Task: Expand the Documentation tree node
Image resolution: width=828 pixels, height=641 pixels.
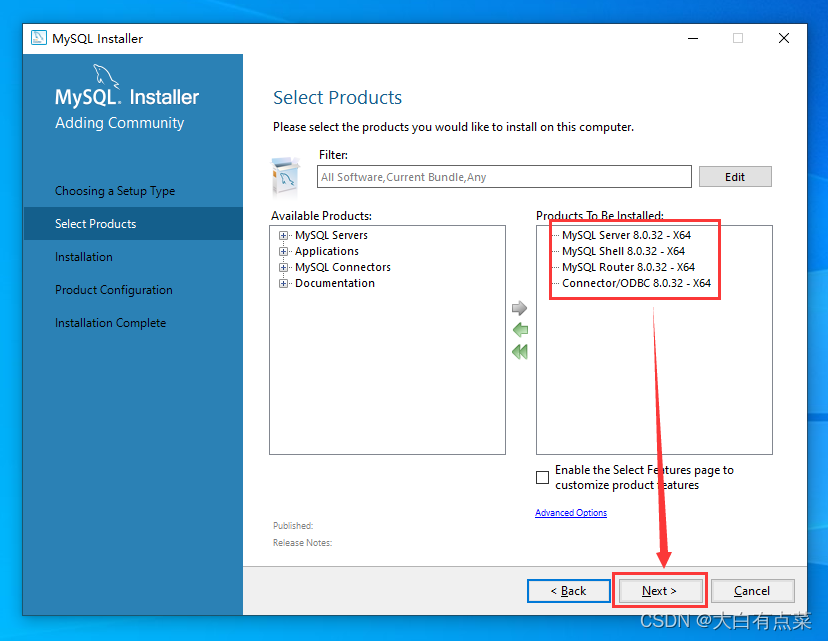Action: pos(284,284)
